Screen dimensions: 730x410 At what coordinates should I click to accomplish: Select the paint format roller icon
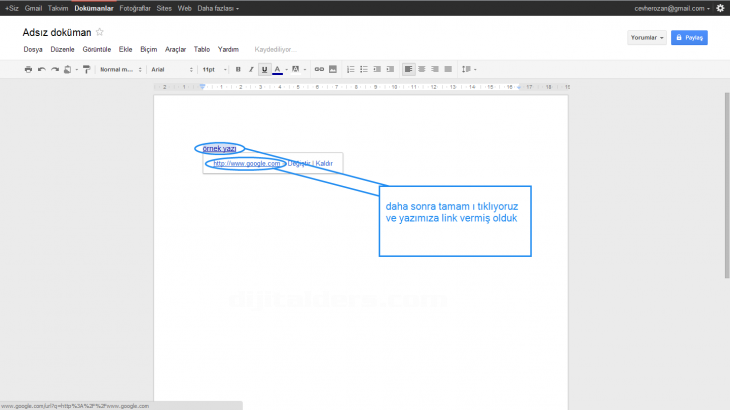click(86, 69)
